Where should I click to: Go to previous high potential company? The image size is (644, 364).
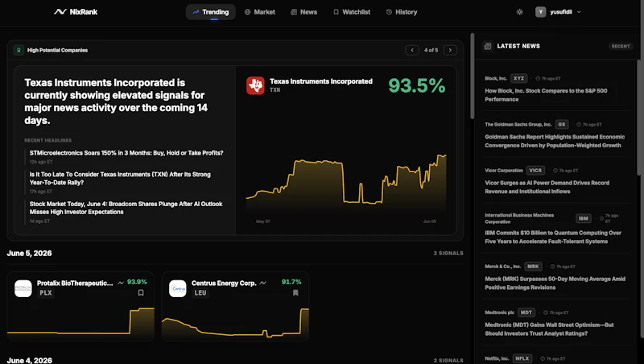[412, 50]
